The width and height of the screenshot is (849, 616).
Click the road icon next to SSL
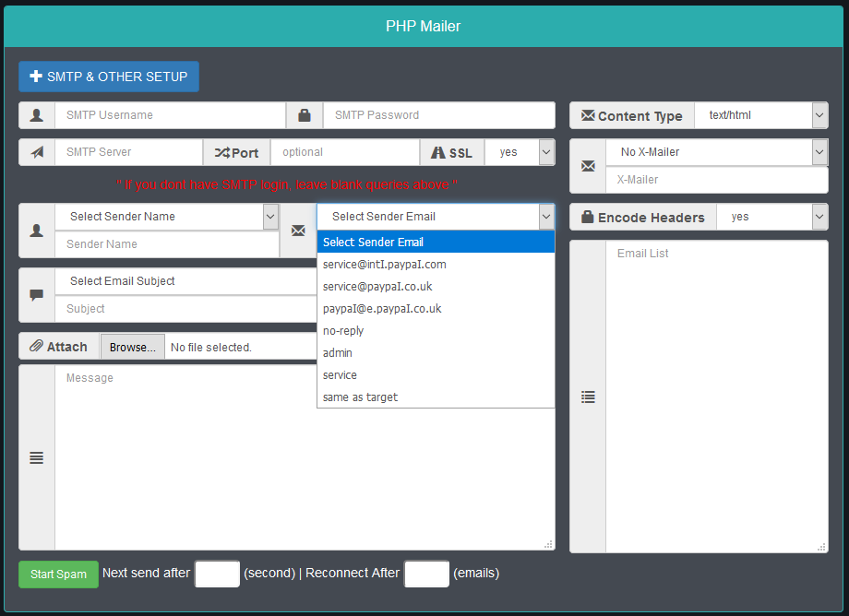click(x=437, y=153)
